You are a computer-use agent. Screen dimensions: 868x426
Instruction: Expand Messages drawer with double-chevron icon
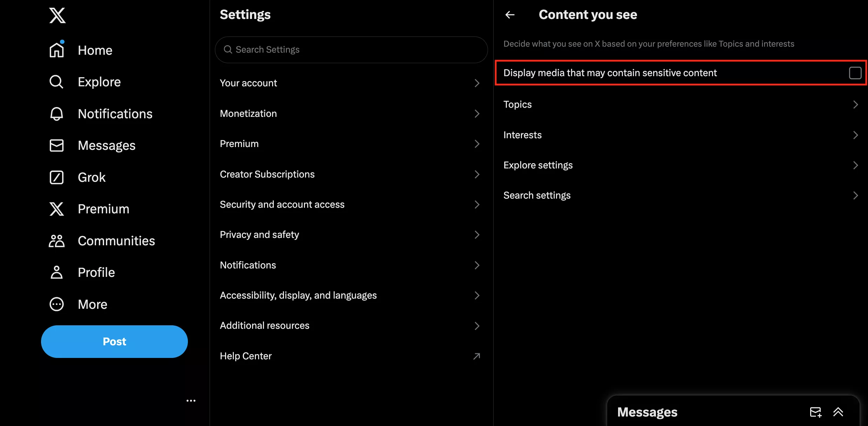click(838, 412)
